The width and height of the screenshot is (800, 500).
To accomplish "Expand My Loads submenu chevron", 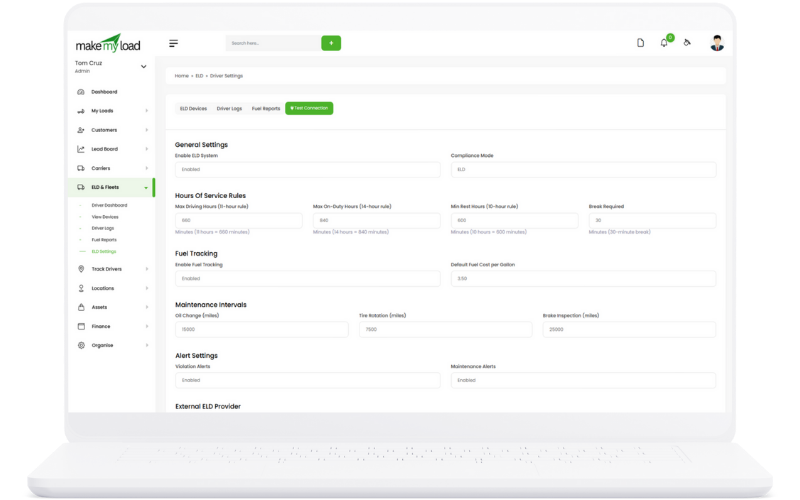I will click(146, 111).
